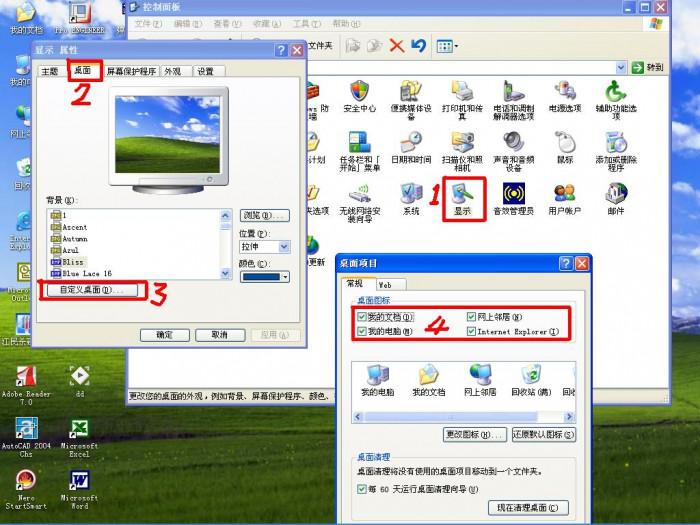Open 无线网络安装向导 icon
This screenshot has height=525, width=700.
pyautogui.click(x=359, y=203)
